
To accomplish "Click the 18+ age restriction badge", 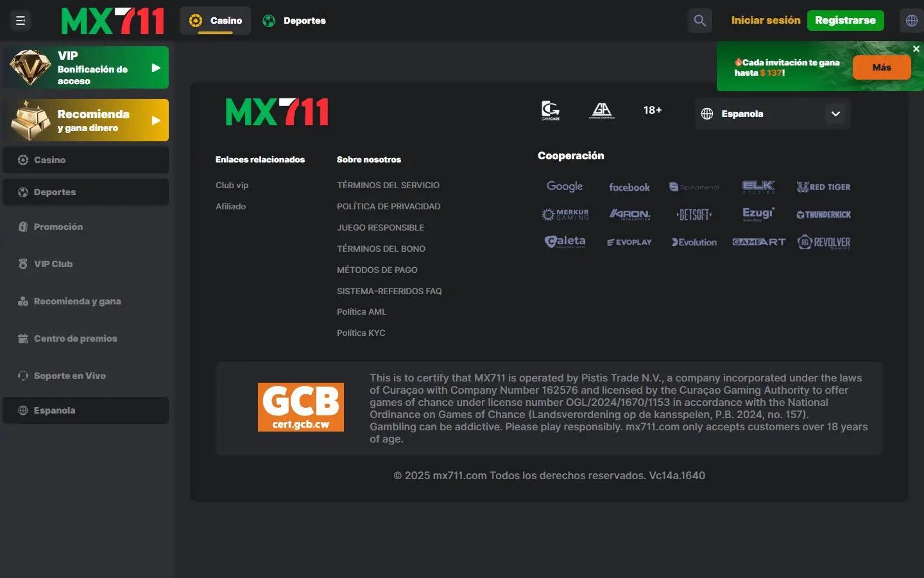I will (x=653, y=110).
